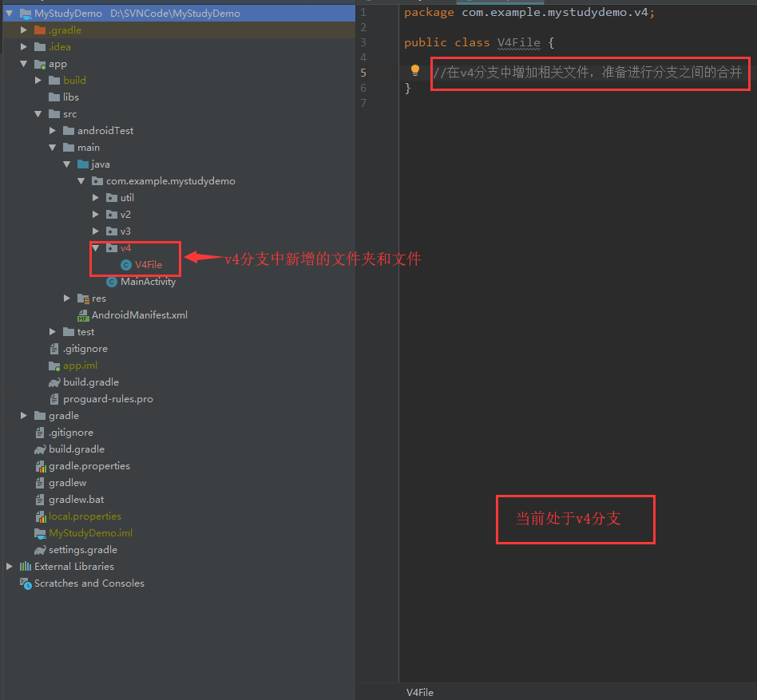Viewport: 757px width, 700px height.
Task: Click the gradlew.bat file icon
Action: [40, 500]
